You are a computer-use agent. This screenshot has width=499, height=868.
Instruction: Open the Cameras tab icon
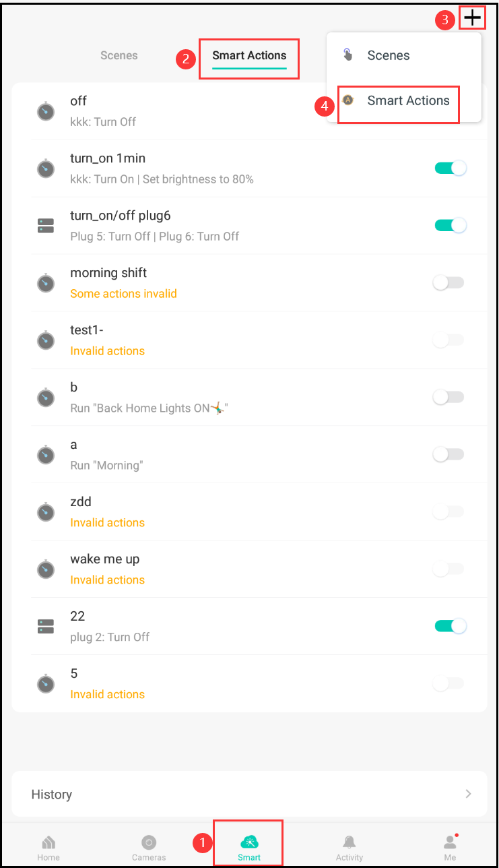149,842
